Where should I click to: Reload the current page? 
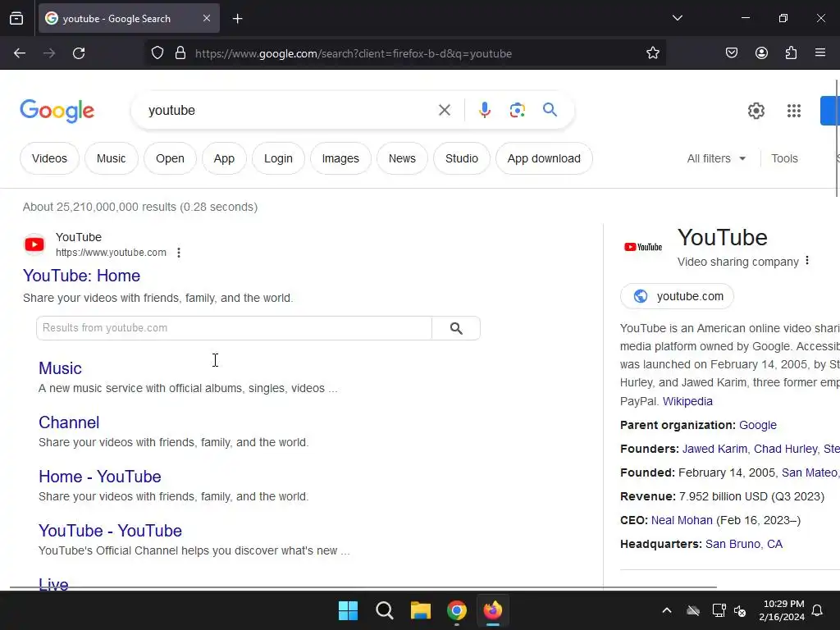(79, 53)
